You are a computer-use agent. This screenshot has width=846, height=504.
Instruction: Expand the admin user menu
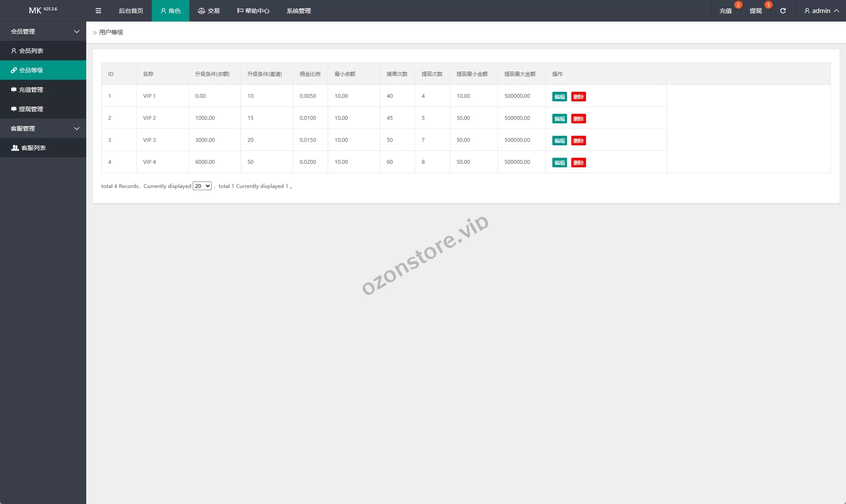click(x=821, y=11)
